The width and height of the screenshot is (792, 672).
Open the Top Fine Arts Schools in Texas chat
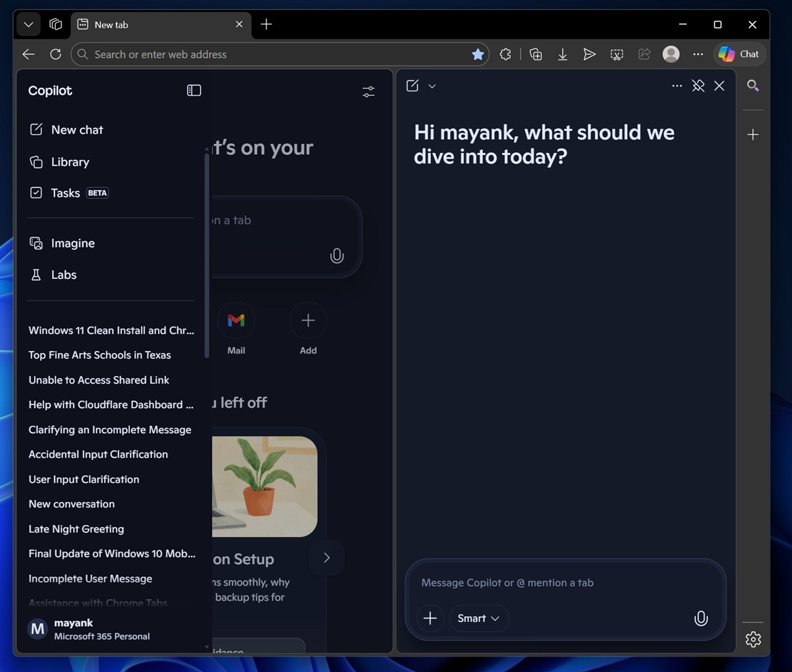99,355
